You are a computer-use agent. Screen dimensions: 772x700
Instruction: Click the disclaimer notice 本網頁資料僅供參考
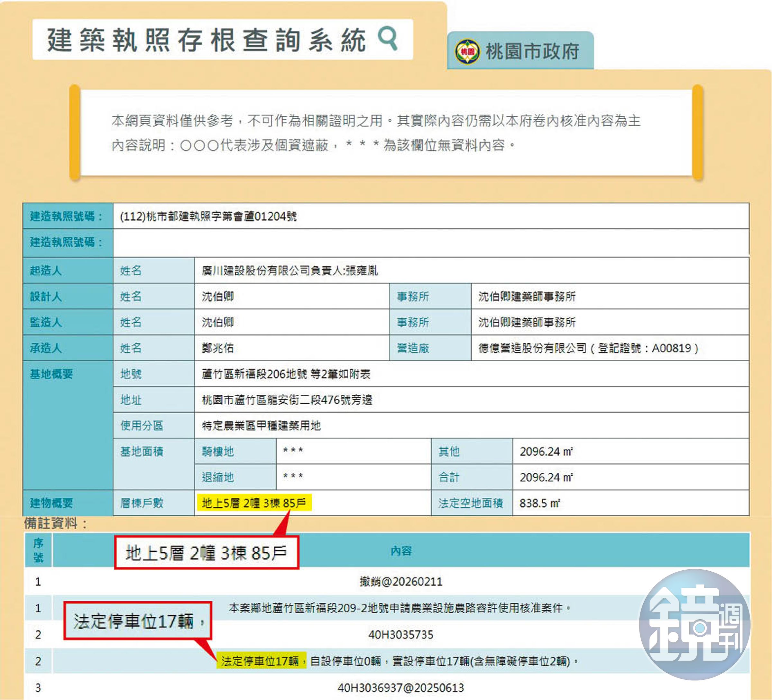point(376,133)
